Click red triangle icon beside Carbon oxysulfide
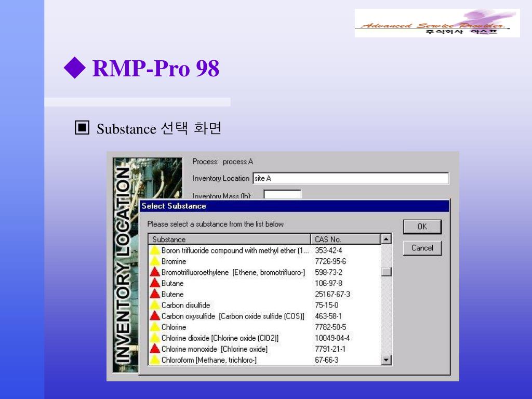Viewport: 532px width, 399px height. 155,316
